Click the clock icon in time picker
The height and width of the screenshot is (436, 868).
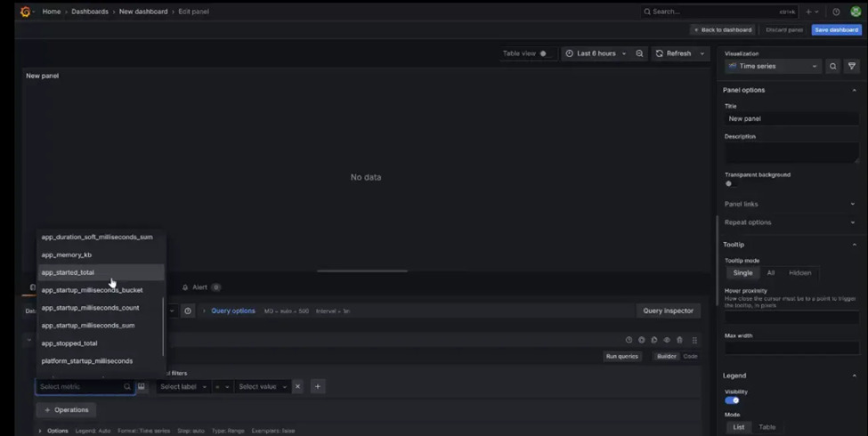click(x=569, y=53)
